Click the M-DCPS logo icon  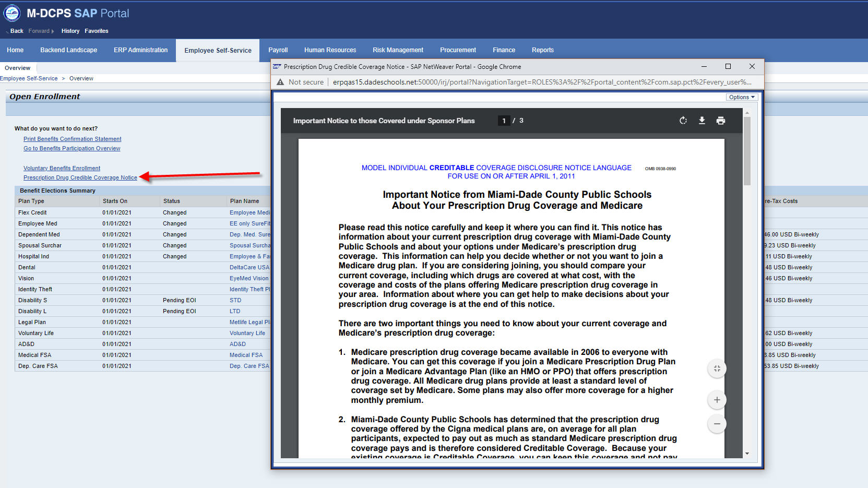click(x=12, y=13)
